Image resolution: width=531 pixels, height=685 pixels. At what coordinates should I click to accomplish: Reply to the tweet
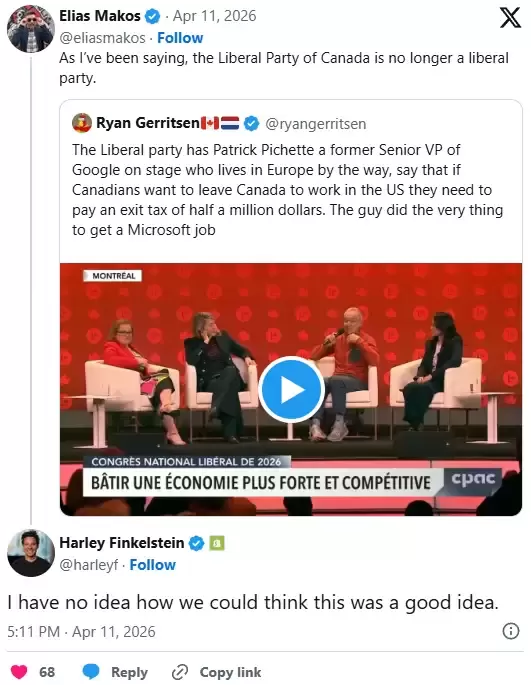pos(115,672)
